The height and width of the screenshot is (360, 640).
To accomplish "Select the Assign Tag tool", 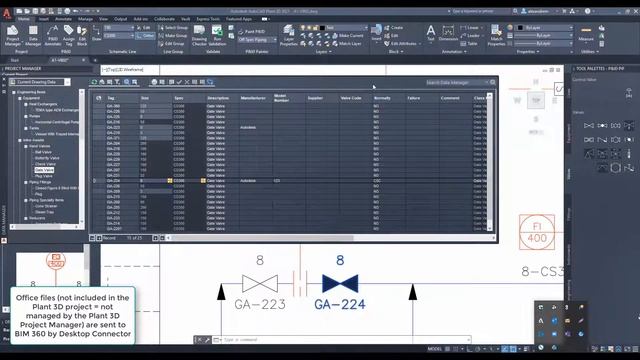I will pyautogui.click(x=69, y=35).
